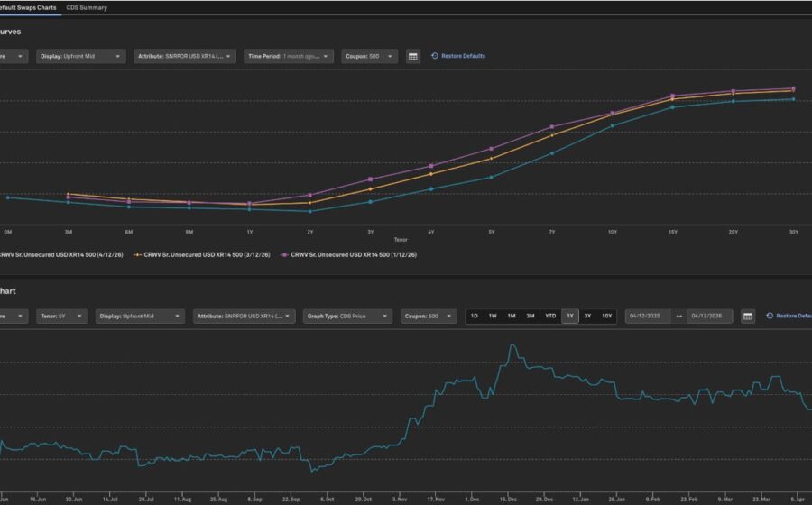Select the 10Y time range
The image size is (812, 505).
[x=607, y=317]
